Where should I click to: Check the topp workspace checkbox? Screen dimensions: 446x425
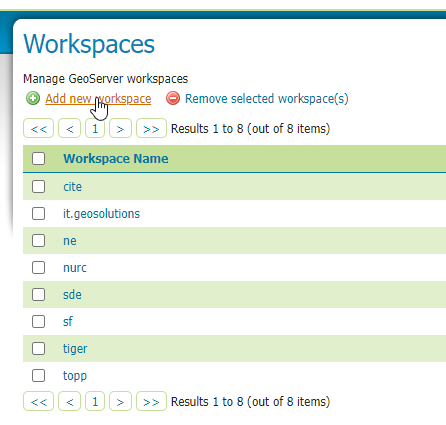pos(38,376)
